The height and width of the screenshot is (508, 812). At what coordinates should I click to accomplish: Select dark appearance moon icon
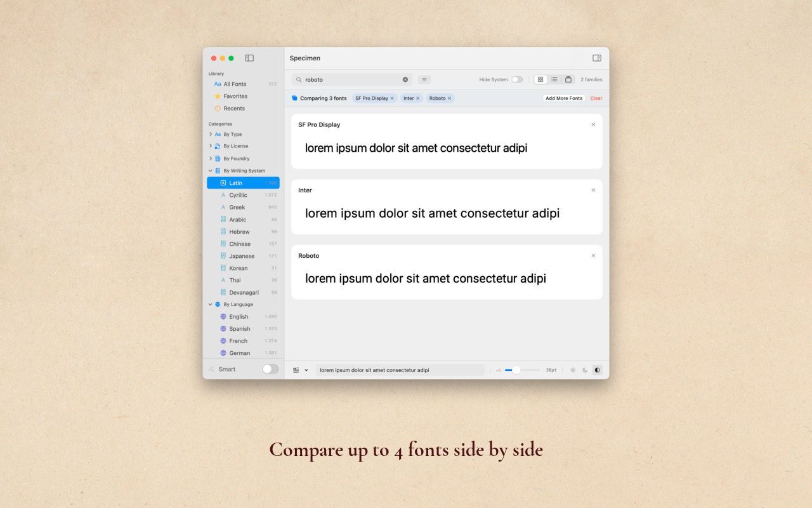point(585,370)
